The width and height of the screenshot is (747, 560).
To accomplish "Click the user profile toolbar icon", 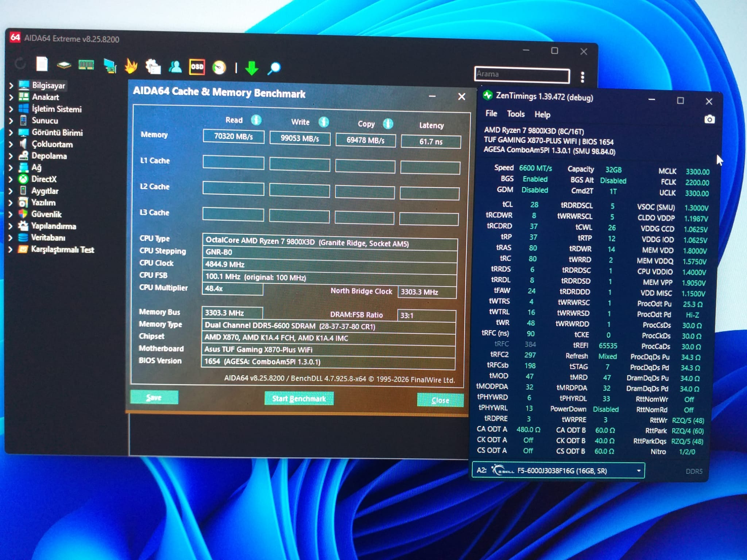I will point(175,67).
